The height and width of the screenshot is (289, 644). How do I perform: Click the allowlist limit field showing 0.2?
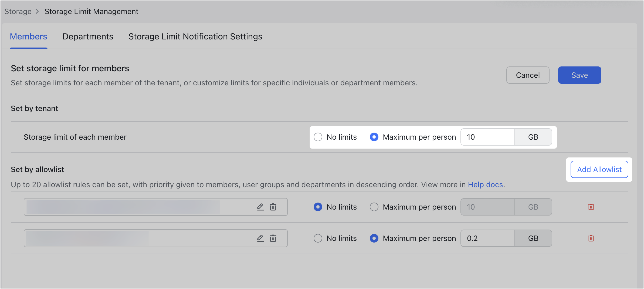[487, 238]
